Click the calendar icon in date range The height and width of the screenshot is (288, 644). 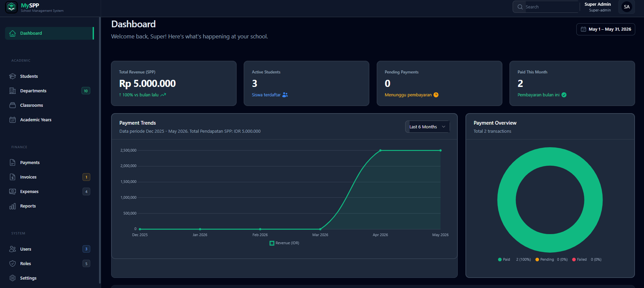click(583, 29)
